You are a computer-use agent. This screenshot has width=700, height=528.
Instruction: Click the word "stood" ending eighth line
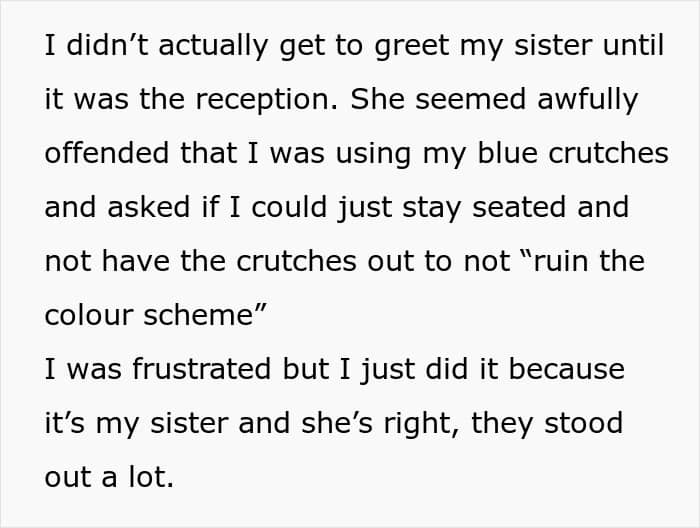point(583,423)
